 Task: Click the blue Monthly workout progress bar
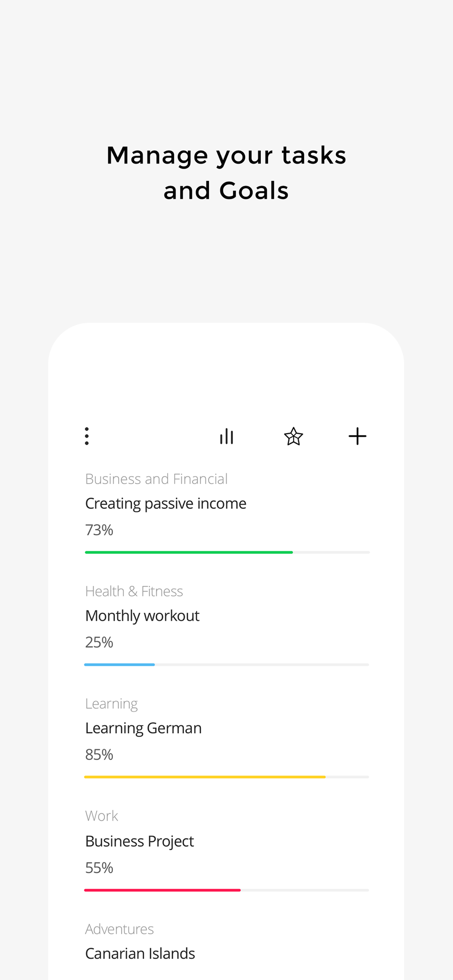pos(120,664)
